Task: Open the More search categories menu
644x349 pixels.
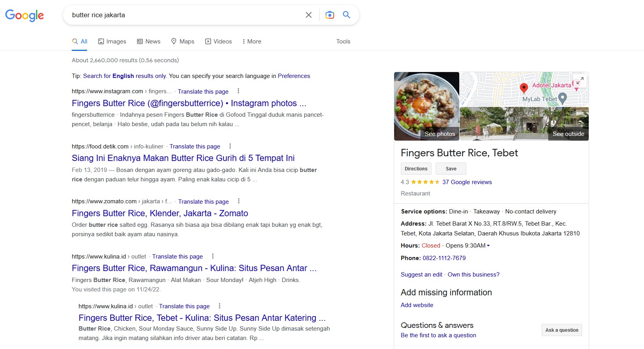Action: [x=252, y=42]
